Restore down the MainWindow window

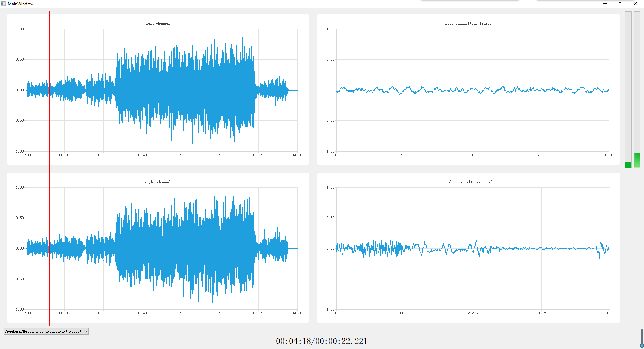point(620,4)
